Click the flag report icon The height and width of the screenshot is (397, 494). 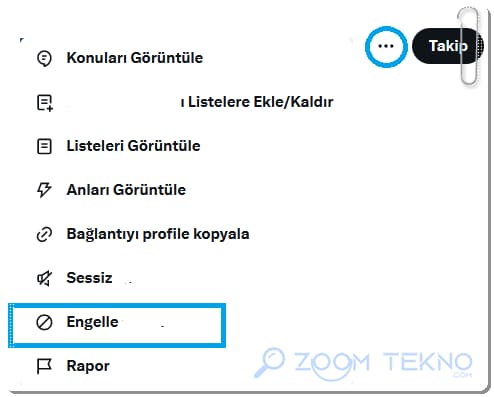44,366
